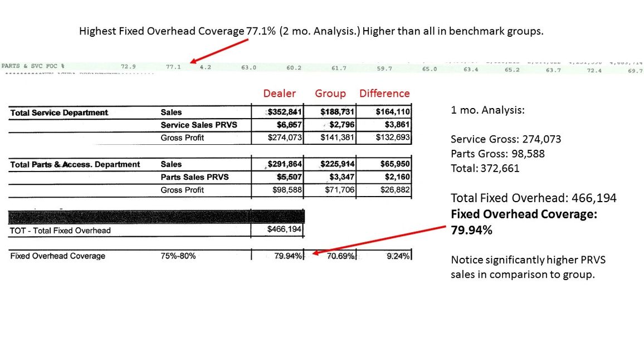Image resolution: width=644 pixels, height=362 pixels.
Task: Click the Total Parts & Access. Department label
Action: pyautogui.click(x=75, y=164)
